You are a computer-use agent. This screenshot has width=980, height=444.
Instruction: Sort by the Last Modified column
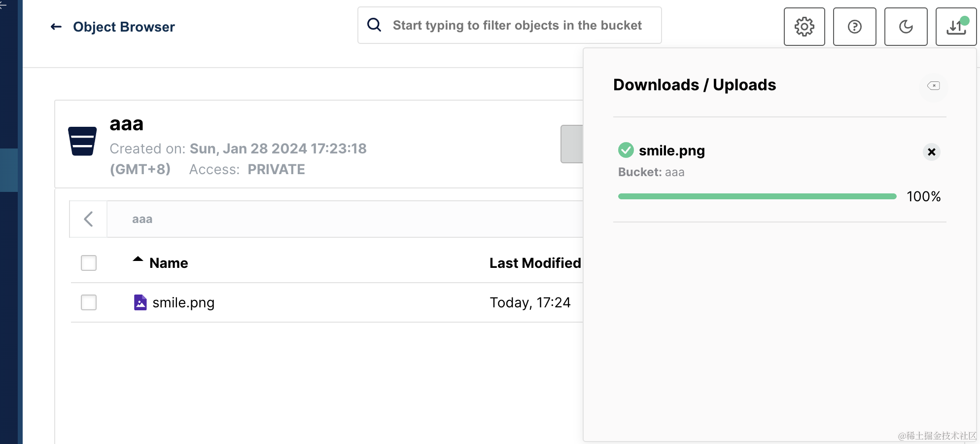535,263
